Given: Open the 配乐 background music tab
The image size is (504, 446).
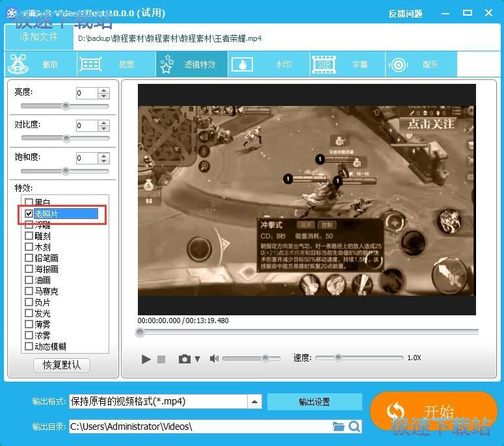Looking at the screenshot, I should (421, 64).
